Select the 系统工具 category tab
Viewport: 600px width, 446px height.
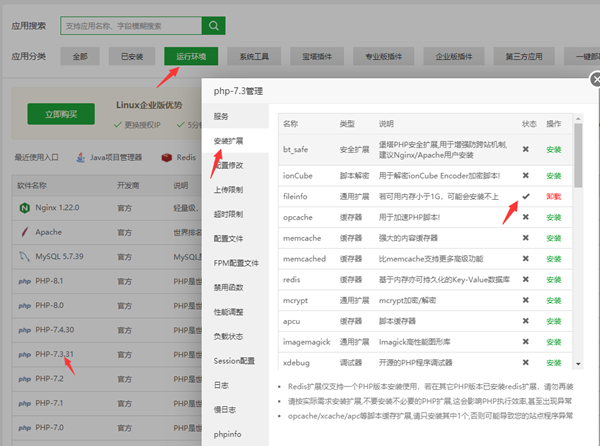pyautogui.click(x=254, y=56)
